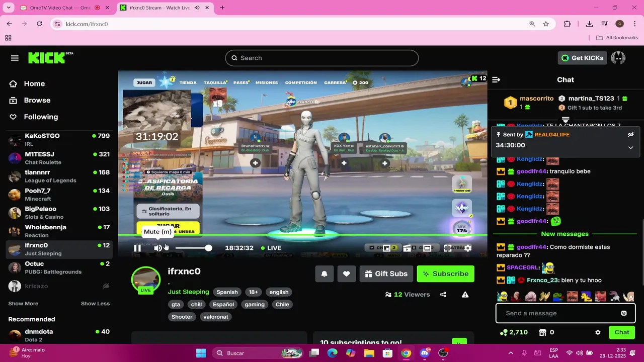This screenshot has width=644, height=362.
Task: Open chat settings gear
Action: tap(598, 332)
